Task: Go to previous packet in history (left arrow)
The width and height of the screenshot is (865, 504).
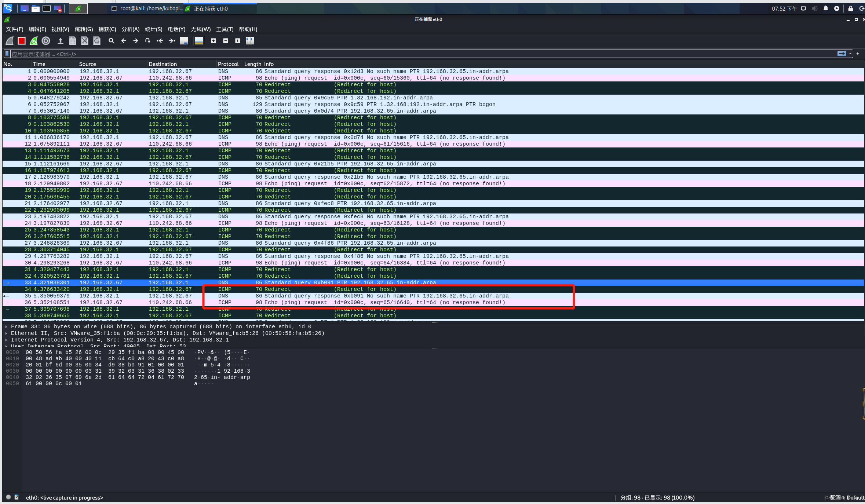Action: coord(124,41)
